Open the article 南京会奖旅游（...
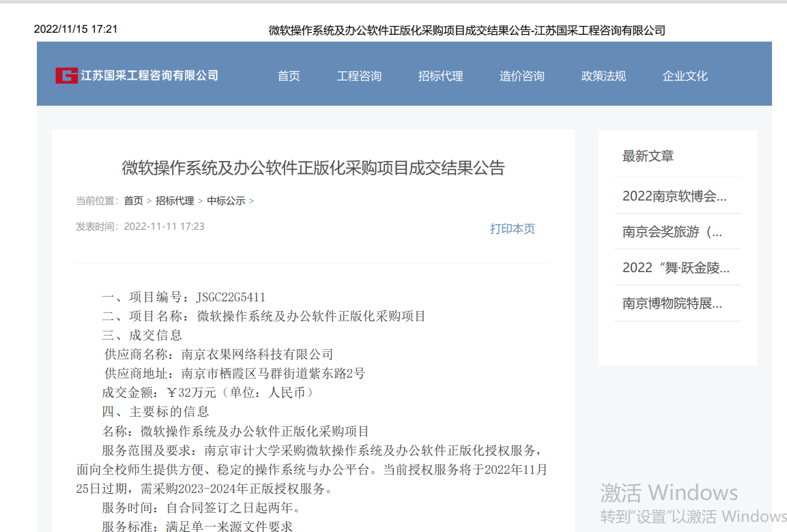 coord(672,232)
